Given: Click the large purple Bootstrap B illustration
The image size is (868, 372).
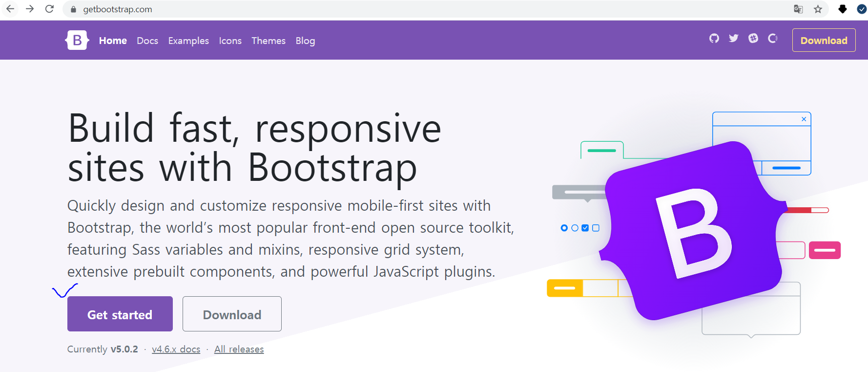Looking at the screenshot, I should 692,231.
